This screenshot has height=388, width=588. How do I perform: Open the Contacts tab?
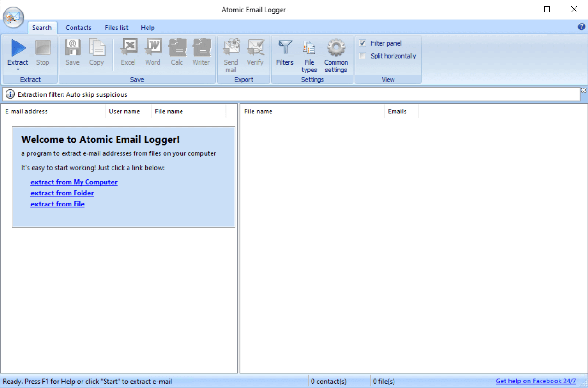[x=79, y=28]
